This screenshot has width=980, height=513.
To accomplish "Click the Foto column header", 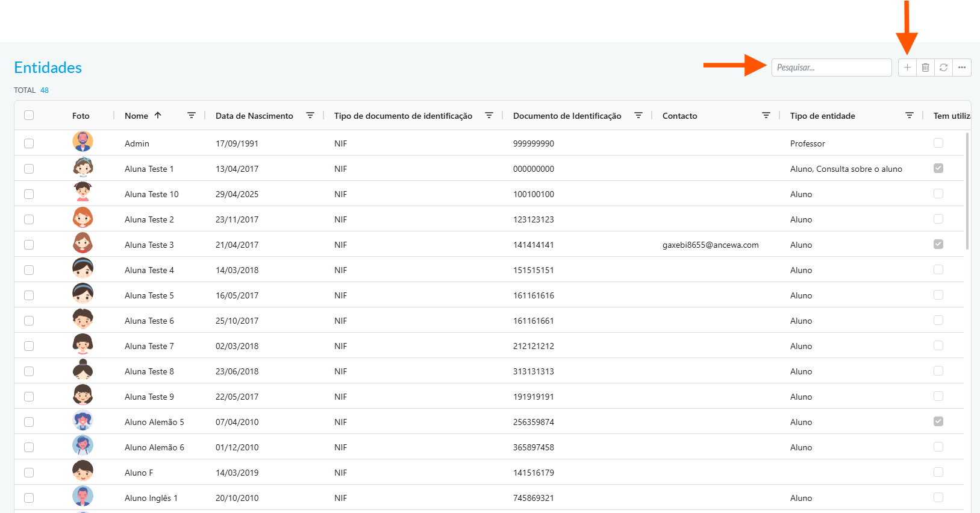I will [x=81, y=116].
